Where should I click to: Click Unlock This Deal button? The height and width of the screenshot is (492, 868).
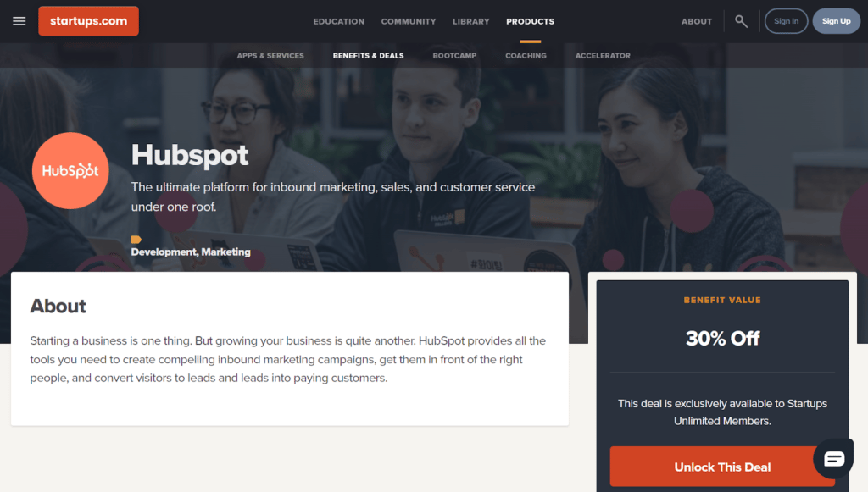[x=722, y=467]
